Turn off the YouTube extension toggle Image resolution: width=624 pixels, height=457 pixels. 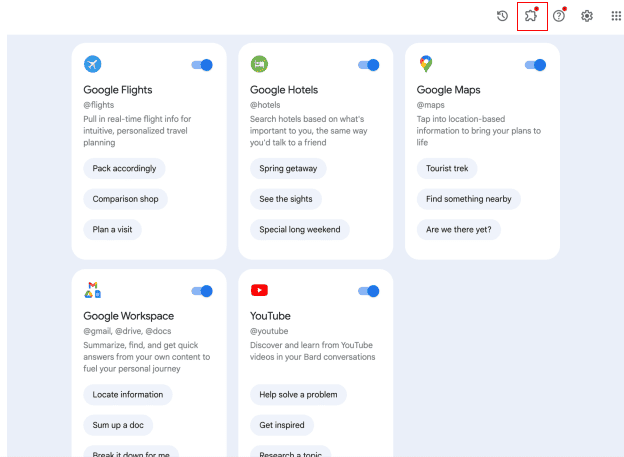(369, 291)
